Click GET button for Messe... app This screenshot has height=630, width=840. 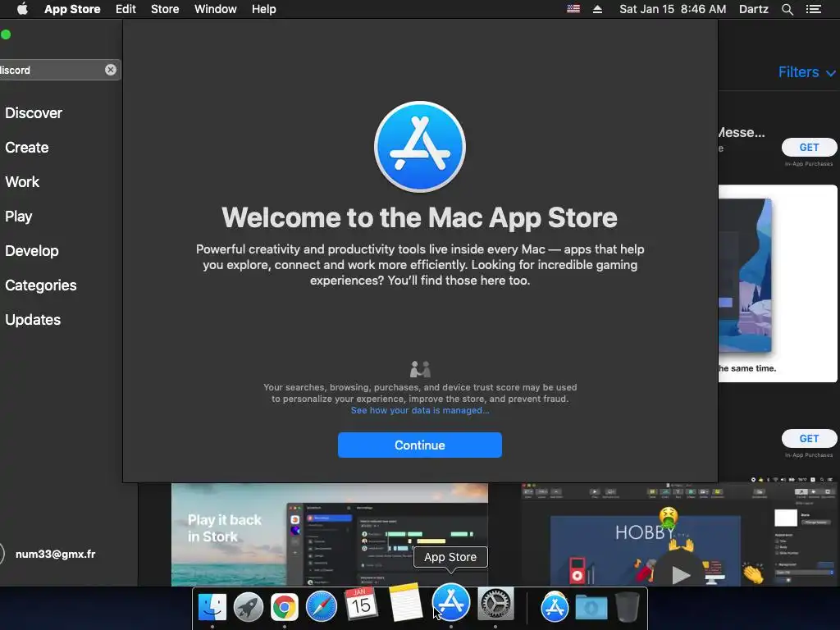click(x=809, y=148)
